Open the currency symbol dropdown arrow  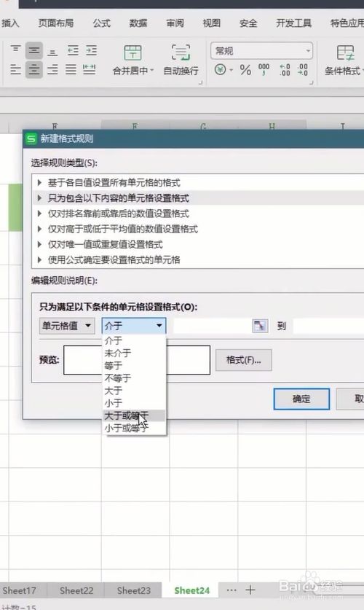coord(232,71)
